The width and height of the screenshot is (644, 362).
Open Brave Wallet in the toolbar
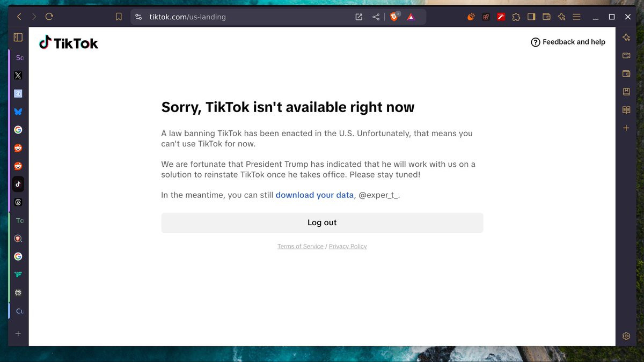click(x=546, y=17)
